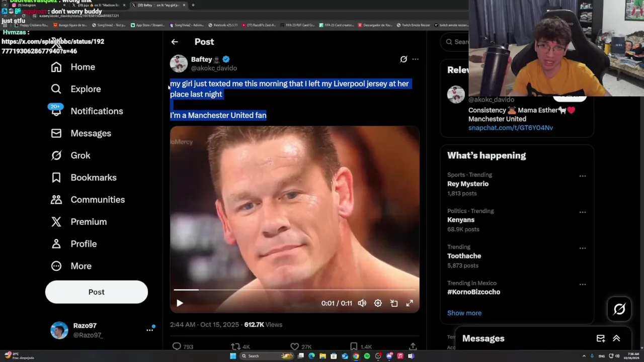
Task: Open Notifications with the 20+ badge
Action: point(87,111)
